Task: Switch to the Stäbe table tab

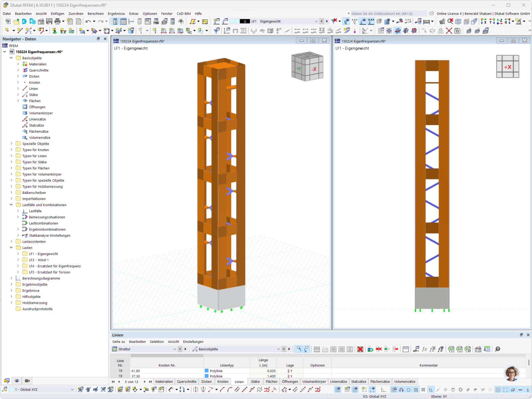Action: [255, 381]
